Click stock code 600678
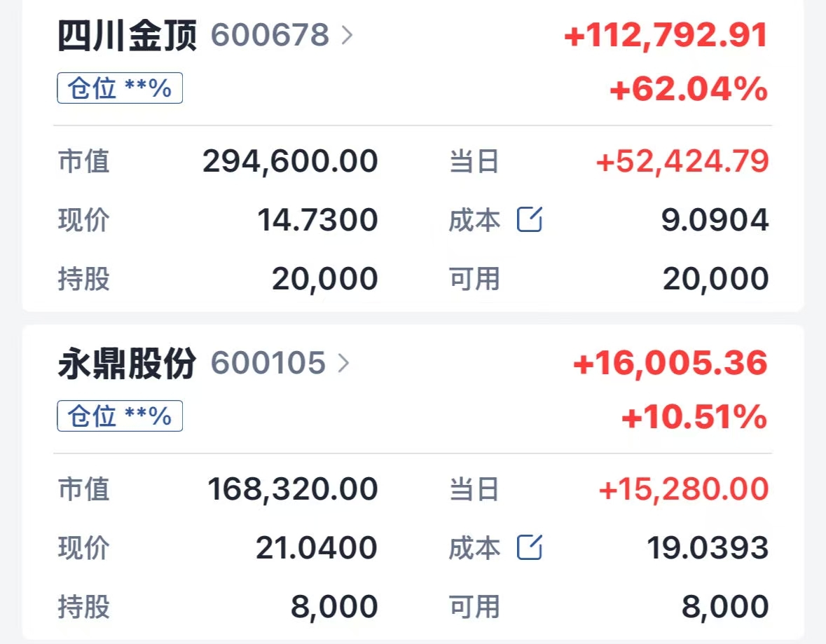Image resolution: width=826 pixels, height=644 pixels. tap(270, 35)
